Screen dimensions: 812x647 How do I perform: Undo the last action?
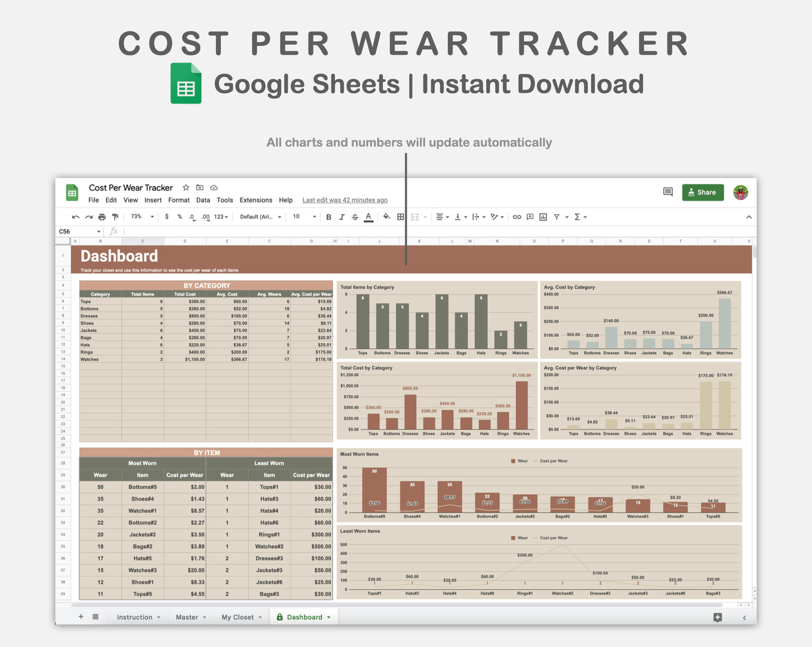click(75, 216)
